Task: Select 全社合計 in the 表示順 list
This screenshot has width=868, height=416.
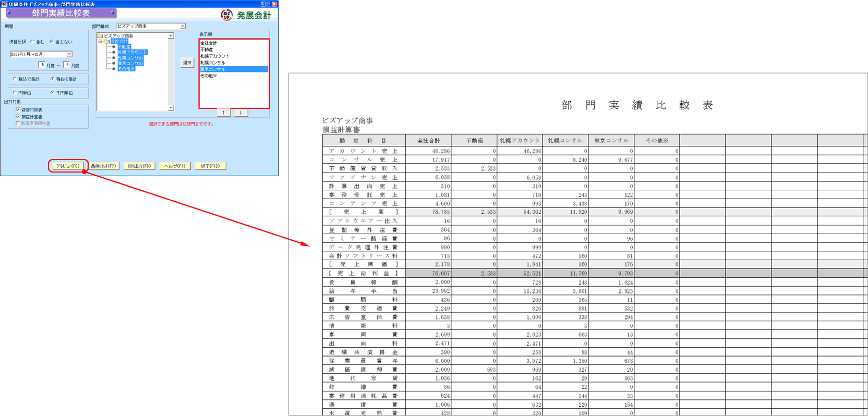Action: (234, 43)
